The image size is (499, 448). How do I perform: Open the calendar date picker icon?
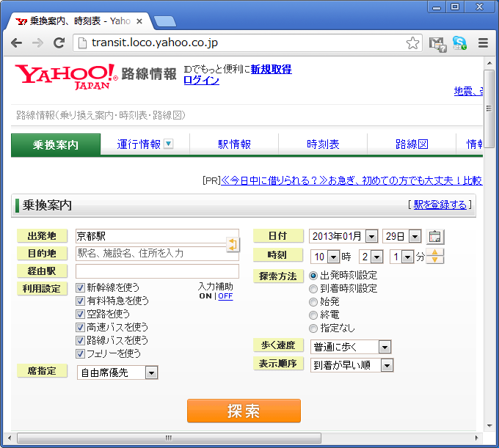tap(435, 236)
